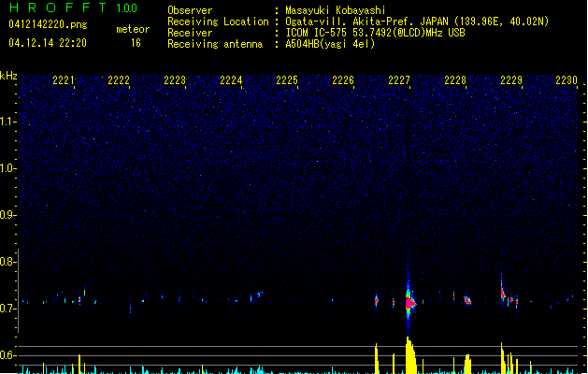The width and height of the screenshot is (588, 374).
Task: Click the Observer field label
Action: (190, 10)
